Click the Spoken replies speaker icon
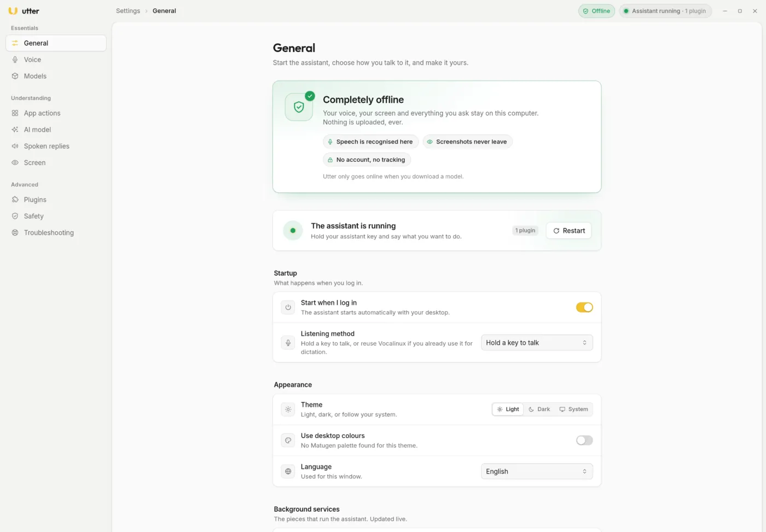 (x=15, y=146)
